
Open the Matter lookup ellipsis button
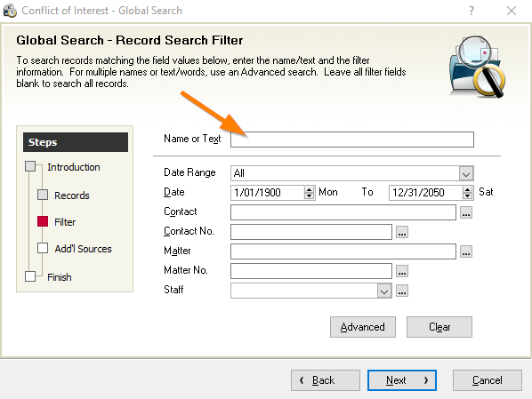coord(466,251)
